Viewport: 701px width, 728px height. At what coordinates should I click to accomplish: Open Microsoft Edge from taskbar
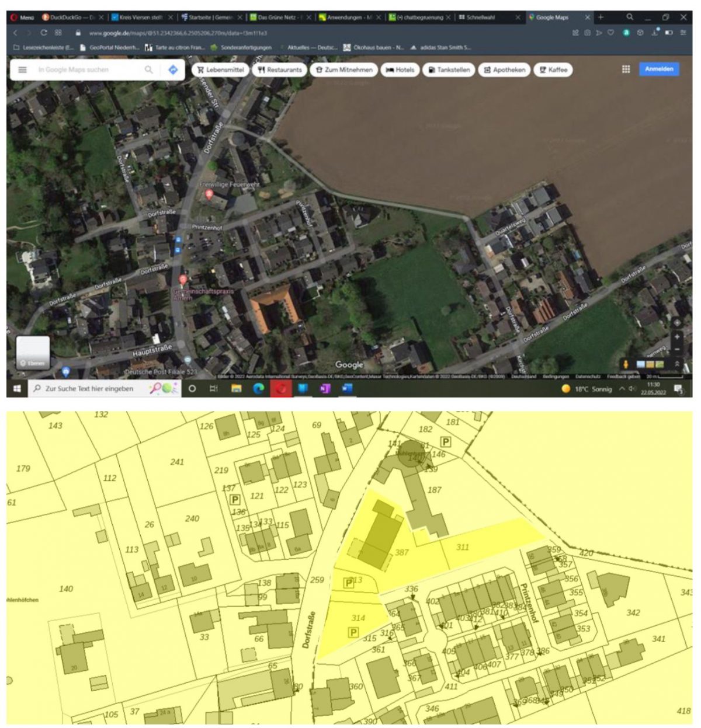click(258, 388)
